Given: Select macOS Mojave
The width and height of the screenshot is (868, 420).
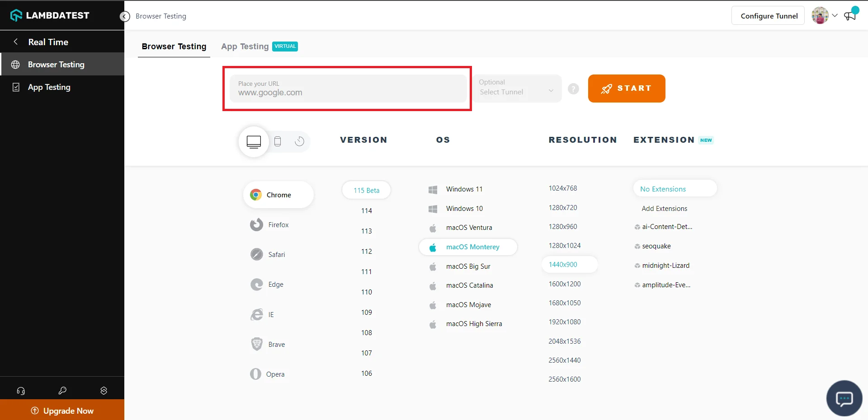Looking at the screenshot, I should [x=460, y=305].
